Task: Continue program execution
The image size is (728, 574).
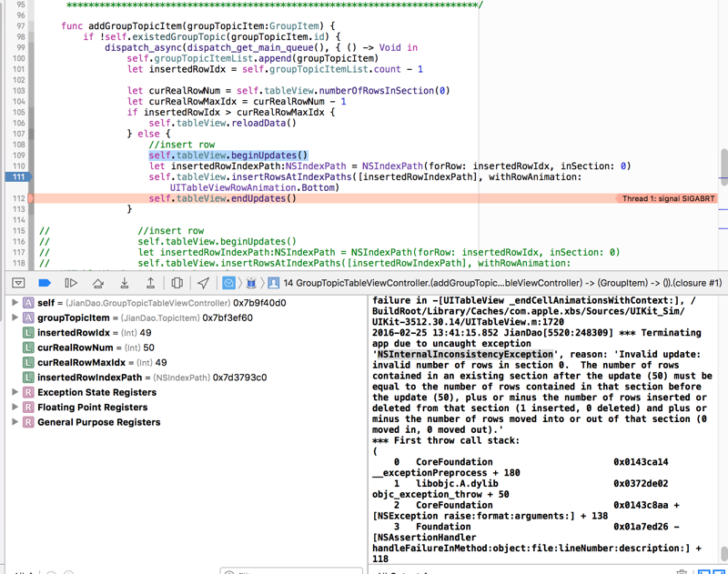Action: [71, 283]
